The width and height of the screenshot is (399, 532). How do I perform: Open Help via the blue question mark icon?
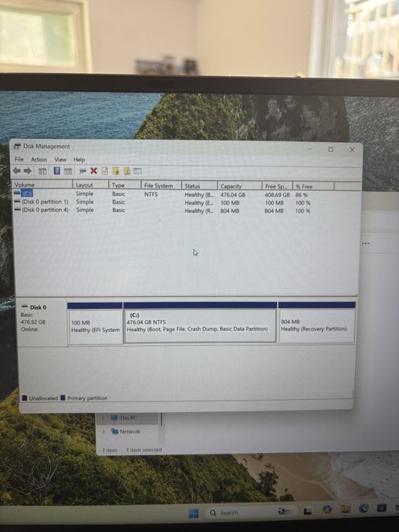click(57, 171)
